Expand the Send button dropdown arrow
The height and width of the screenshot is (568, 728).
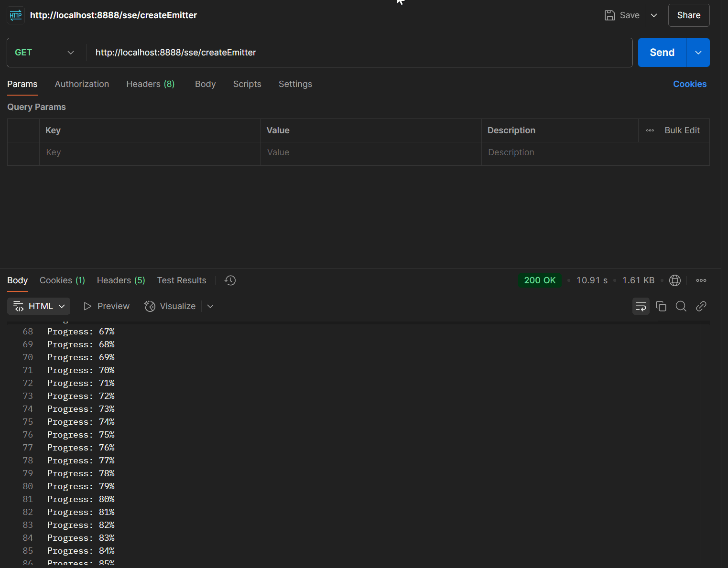click(698, 53)
